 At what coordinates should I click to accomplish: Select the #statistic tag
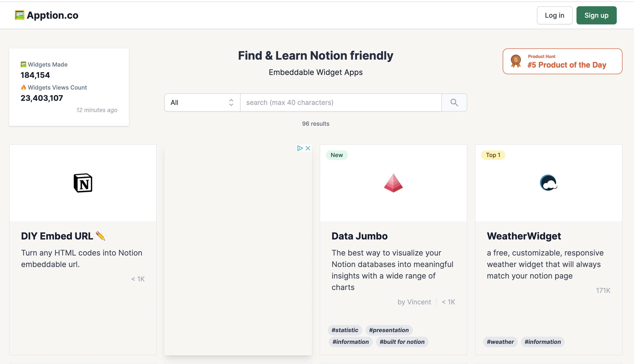(345, 330)
